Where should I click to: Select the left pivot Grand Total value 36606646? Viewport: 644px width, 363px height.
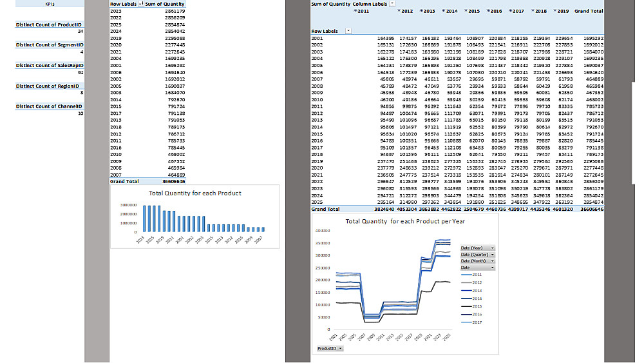coord(173,181)
